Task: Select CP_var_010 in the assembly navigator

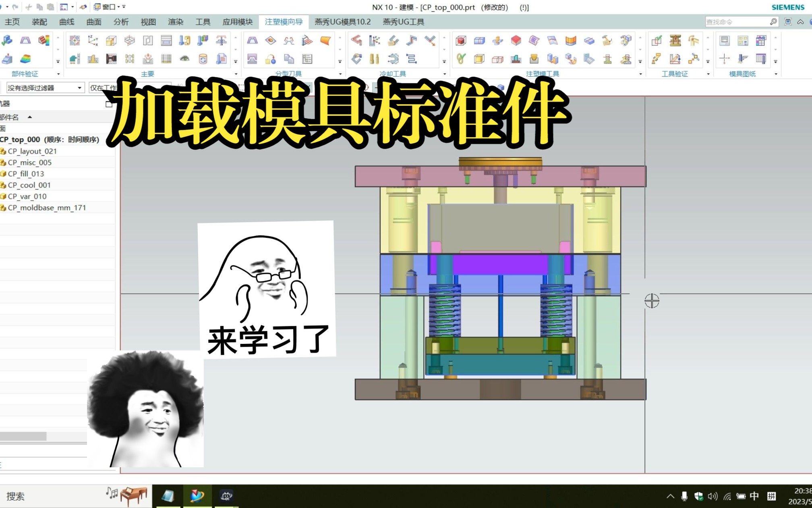Action: click(x=27, y=196)
